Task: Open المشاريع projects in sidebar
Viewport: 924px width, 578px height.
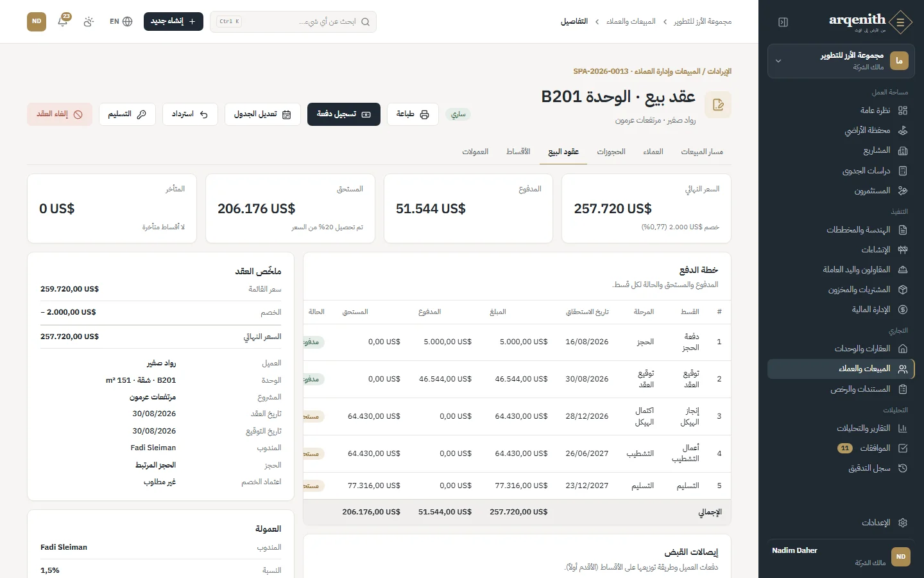Action: (x=841, y=150)
